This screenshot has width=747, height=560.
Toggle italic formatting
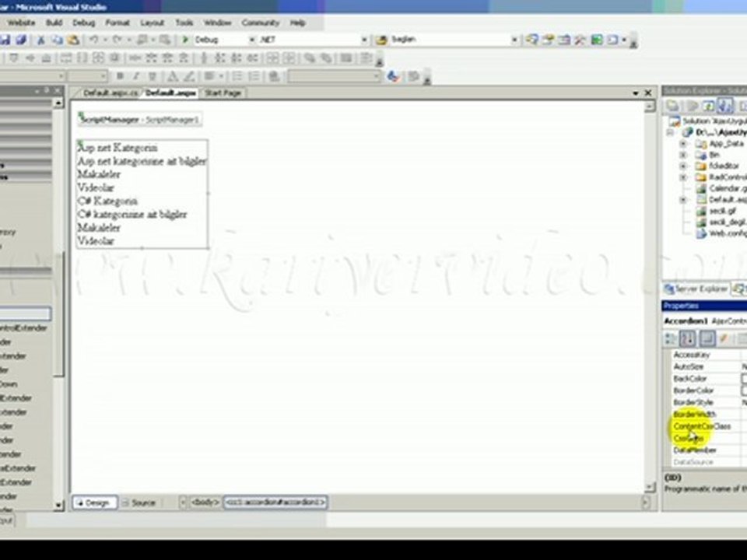coord(136,76)
